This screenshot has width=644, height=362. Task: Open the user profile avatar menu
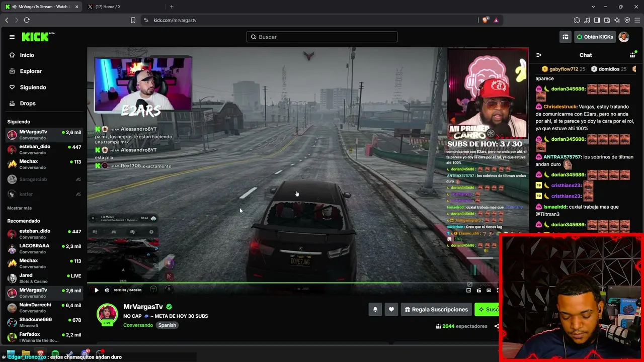click(624, 37)
